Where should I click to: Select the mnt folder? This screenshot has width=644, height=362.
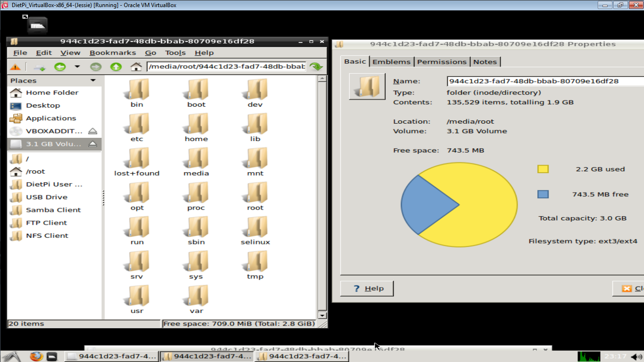[255, 162]
